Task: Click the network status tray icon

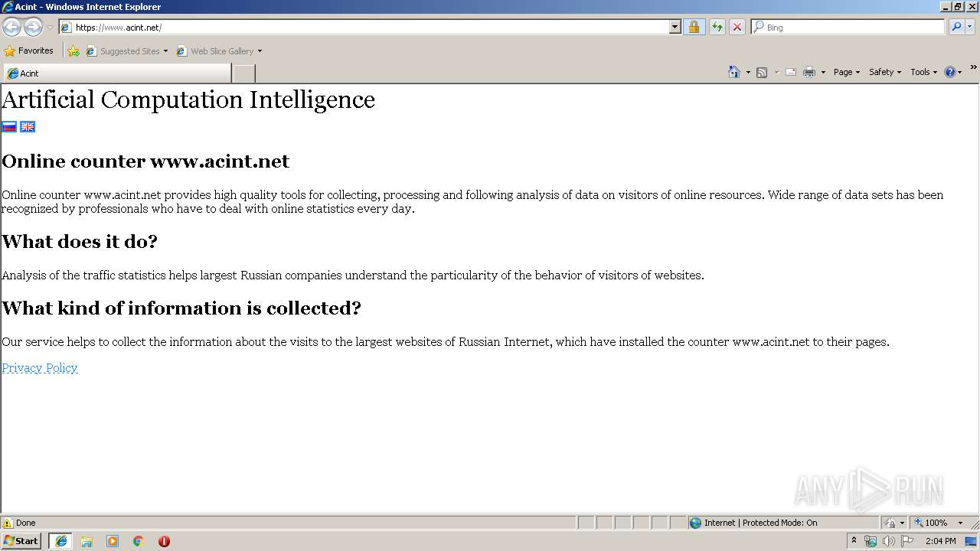Action: [x=871, y=541]
